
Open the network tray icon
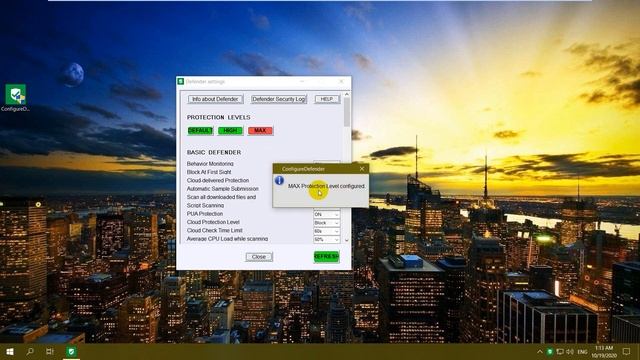click(560, 351)
